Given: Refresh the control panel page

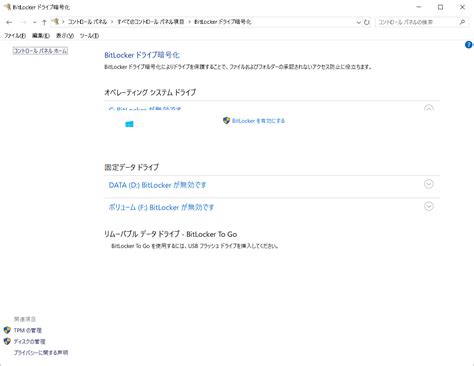Looking at the screenshot, I should pyautogui.click(x=367, y=22).
